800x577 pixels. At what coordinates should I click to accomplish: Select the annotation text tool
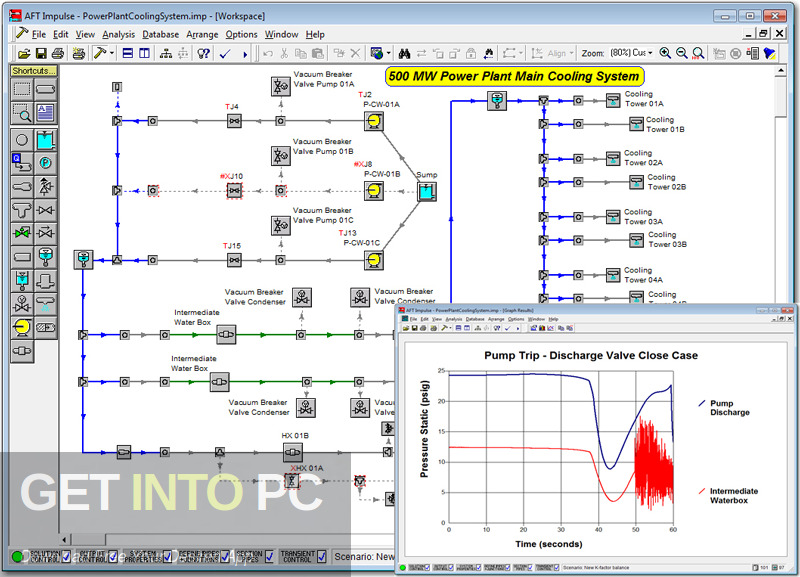click(x=45, y=113)
